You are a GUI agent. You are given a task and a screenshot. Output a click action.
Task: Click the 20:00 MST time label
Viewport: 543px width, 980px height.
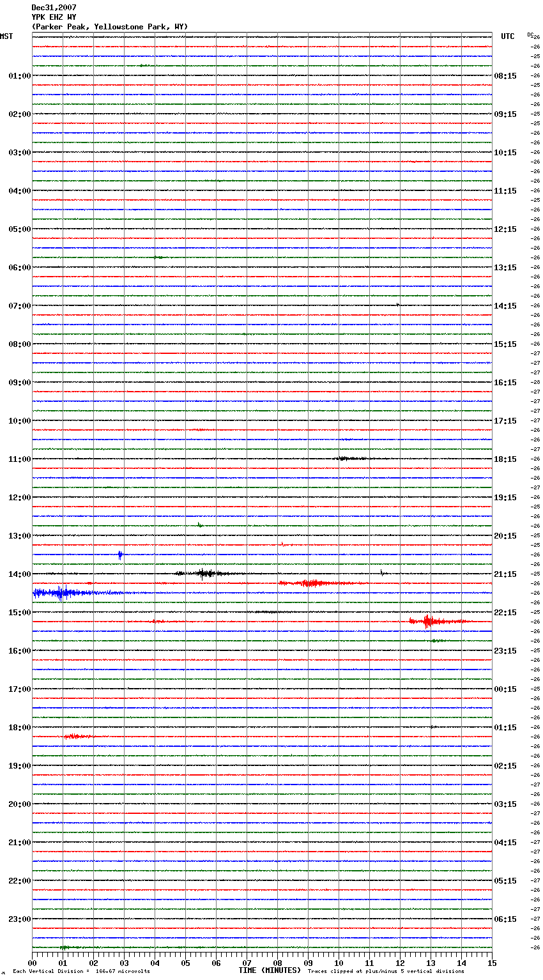pyautogui.click(x=19, y=804)
